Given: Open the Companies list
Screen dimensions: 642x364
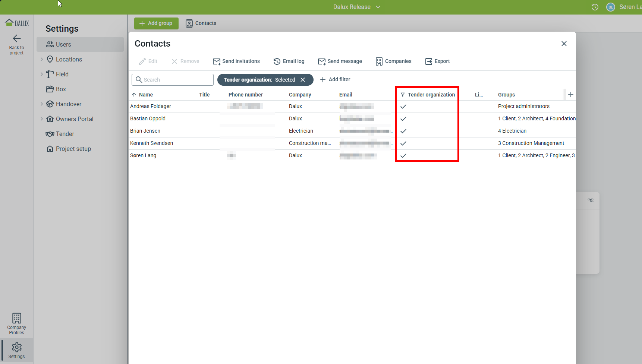Looking at the screenshot, I should (x=394, y=61).
